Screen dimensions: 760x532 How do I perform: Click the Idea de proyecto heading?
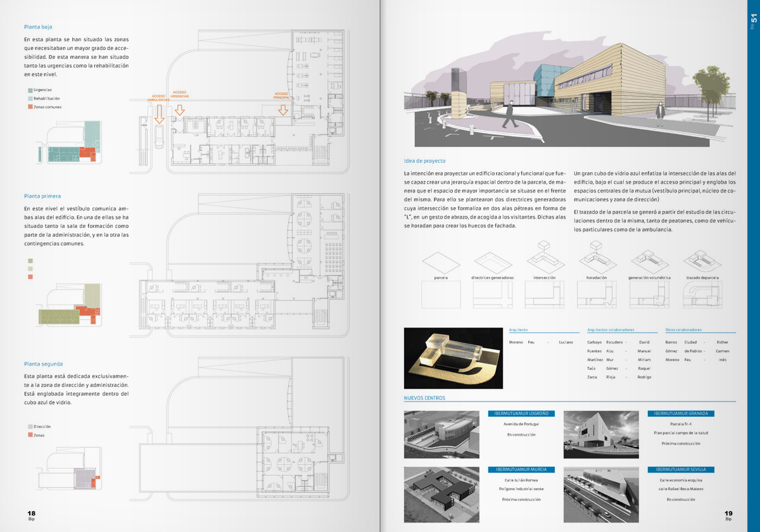[424, 161]
